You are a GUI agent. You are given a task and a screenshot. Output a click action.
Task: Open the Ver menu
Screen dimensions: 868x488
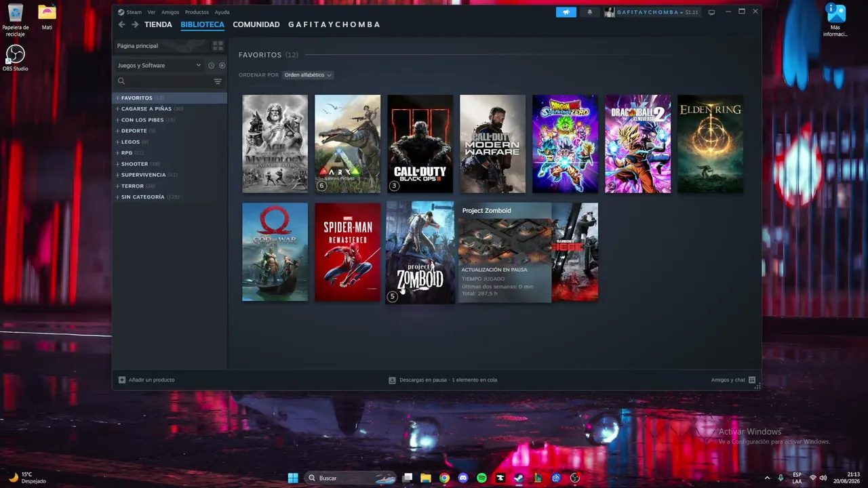(151, 12)
